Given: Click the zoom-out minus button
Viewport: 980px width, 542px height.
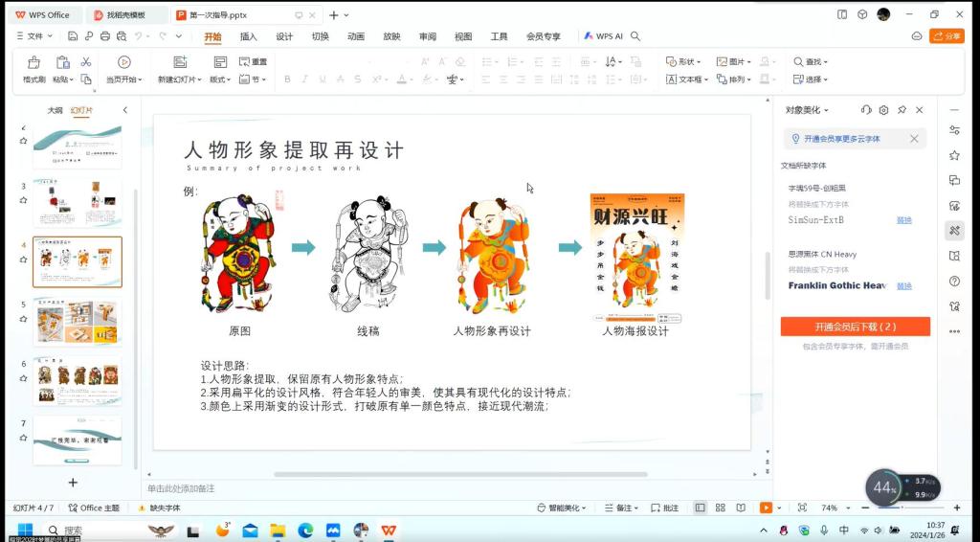Looking at the screenshot, I should [x=865, y=508].
